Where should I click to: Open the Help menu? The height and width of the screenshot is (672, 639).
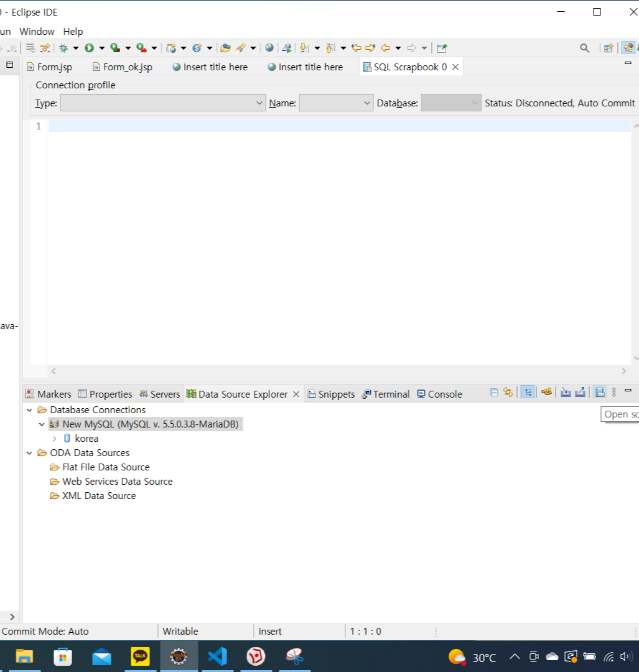tap(73, 32)
